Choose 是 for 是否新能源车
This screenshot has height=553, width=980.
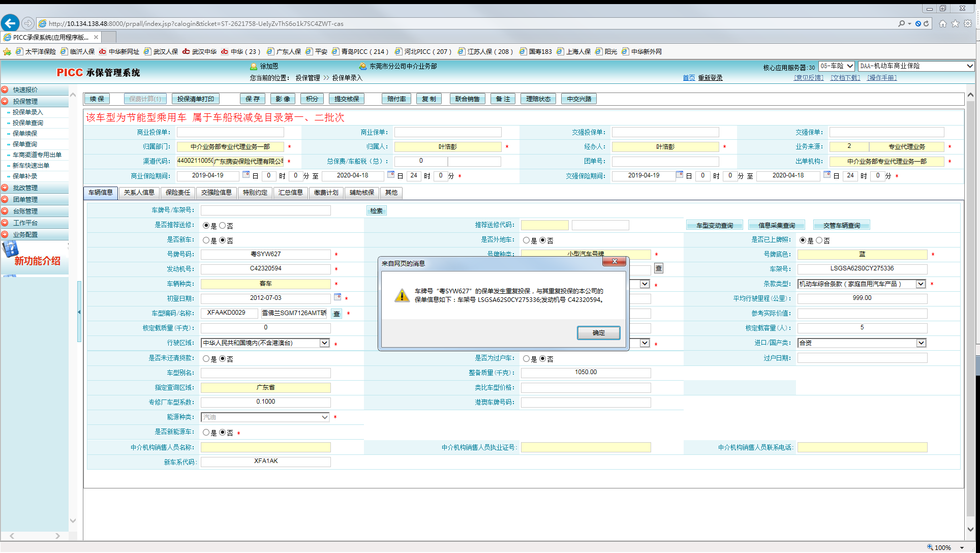pos(206,433)
